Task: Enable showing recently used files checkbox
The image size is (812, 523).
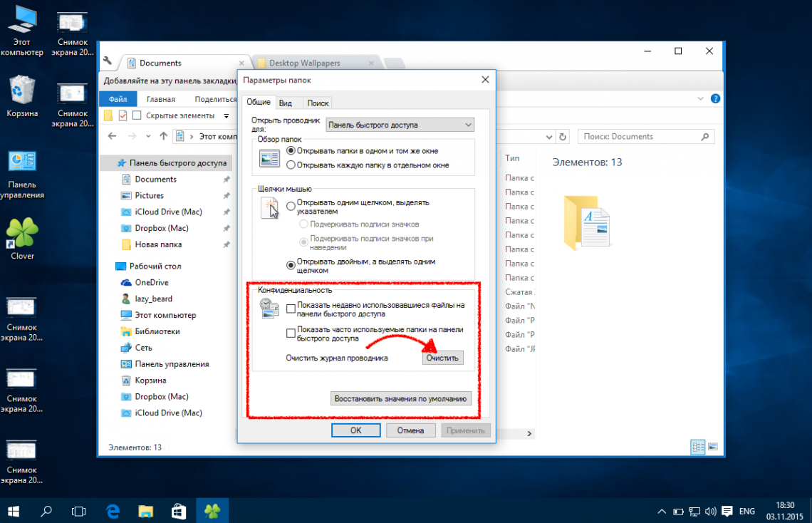Action: 291,309
